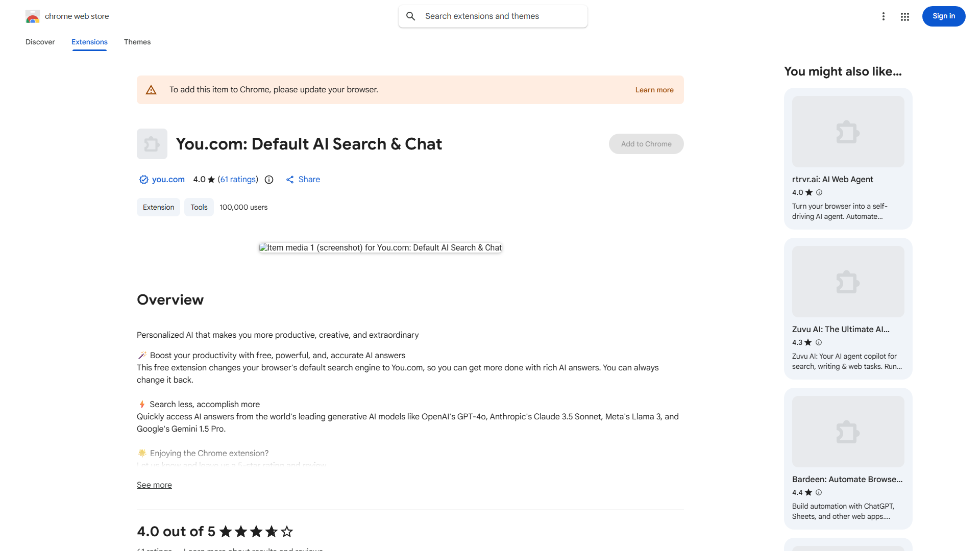The image size is (980, 551).
Task: Click the info icon on Bardeen rating
Action: coord(819,492)
